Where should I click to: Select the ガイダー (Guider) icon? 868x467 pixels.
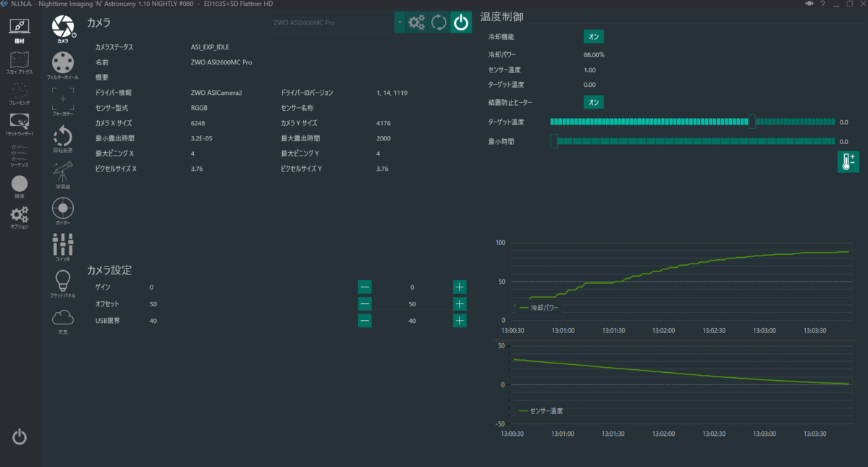63,211
